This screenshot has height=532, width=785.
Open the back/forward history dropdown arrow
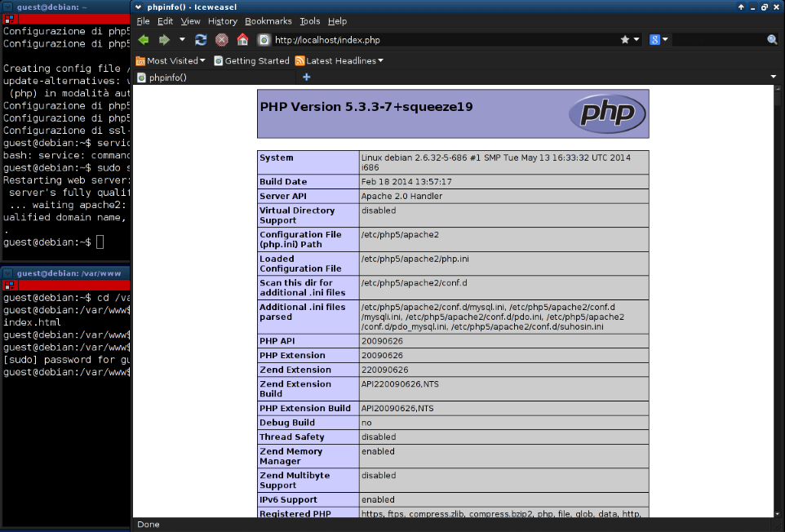[x=182, y=39]
